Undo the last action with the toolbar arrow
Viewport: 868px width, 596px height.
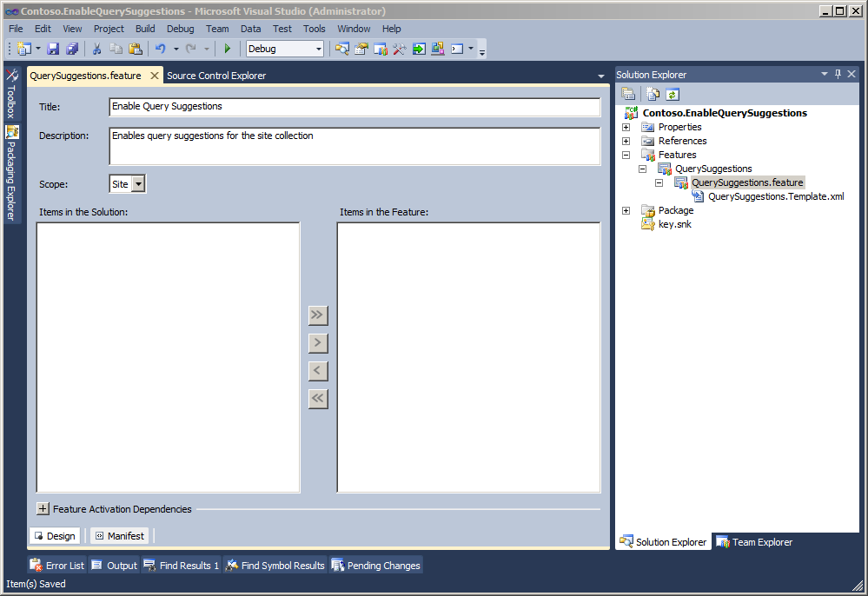click(160, 49)
